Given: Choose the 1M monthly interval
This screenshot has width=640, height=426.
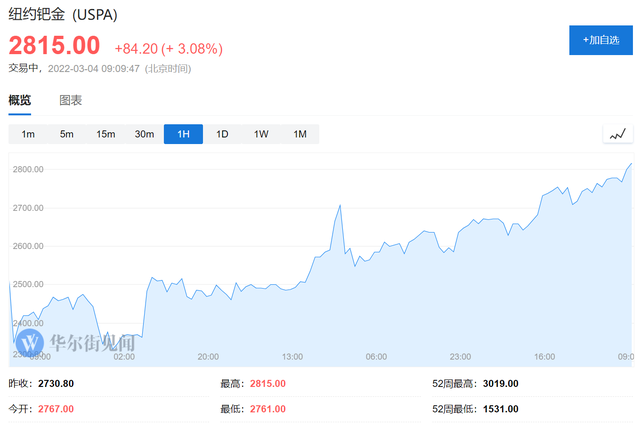Looking at the screenshot, I should click(299, 134).
